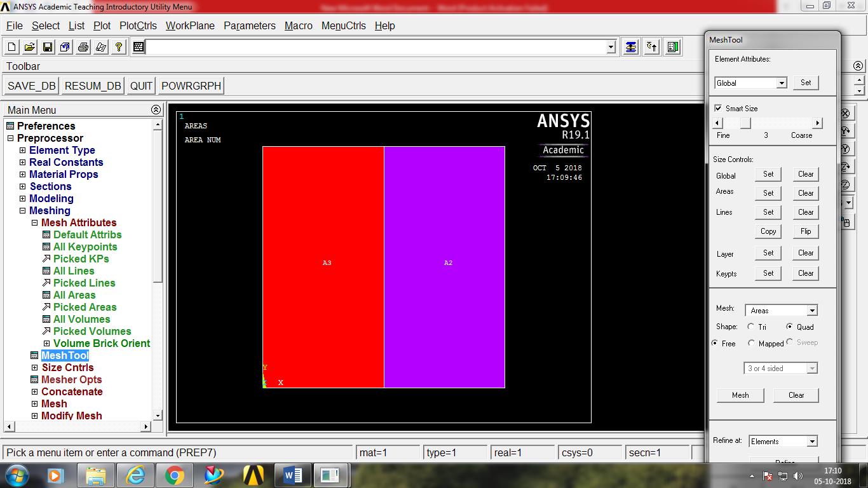Click the rotate about X axis icon

coord(846,114)
